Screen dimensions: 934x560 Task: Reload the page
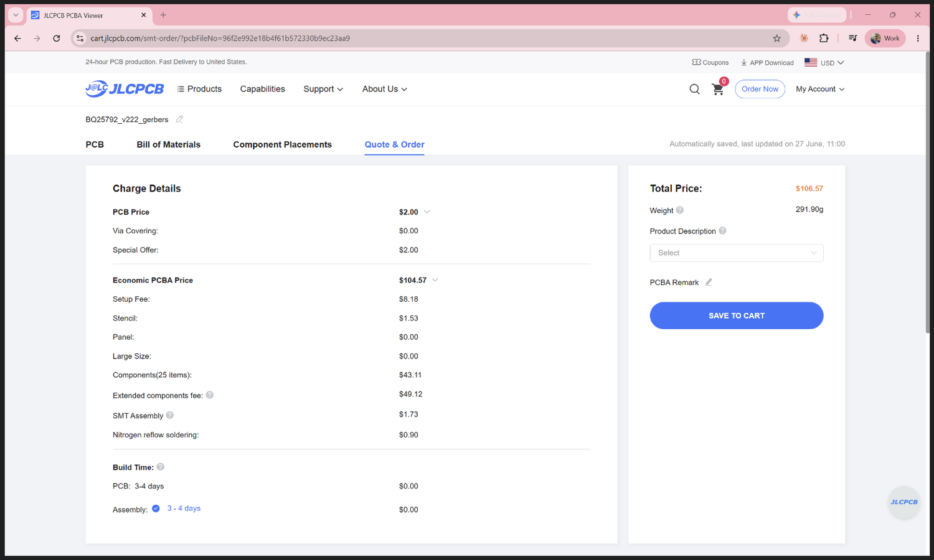(57, 38)
